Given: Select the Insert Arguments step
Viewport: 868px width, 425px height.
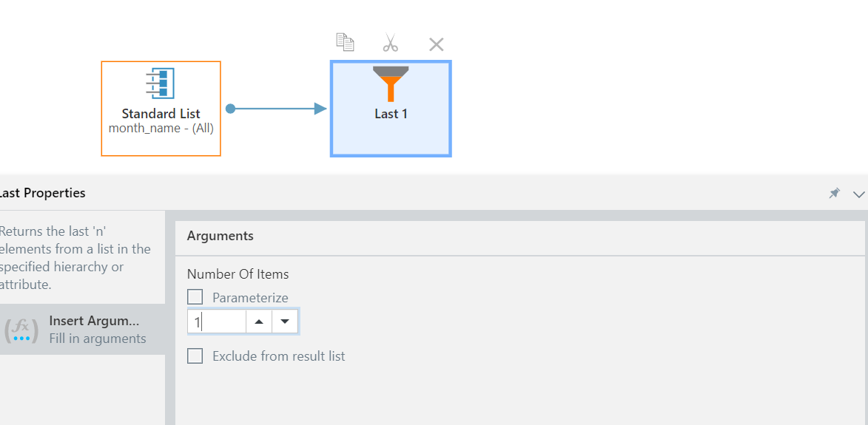Looking at the screenshot, I should point(82,330).
